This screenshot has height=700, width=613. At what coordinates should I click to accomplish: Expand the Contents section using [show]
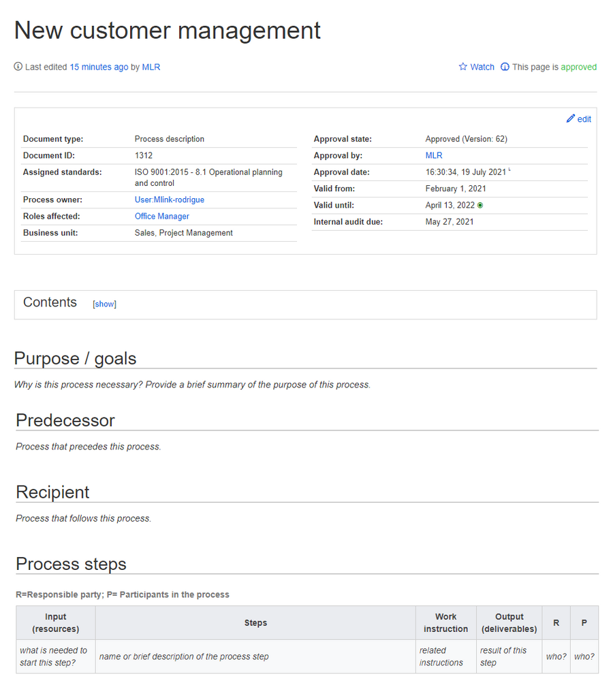(x=104, y=304)
